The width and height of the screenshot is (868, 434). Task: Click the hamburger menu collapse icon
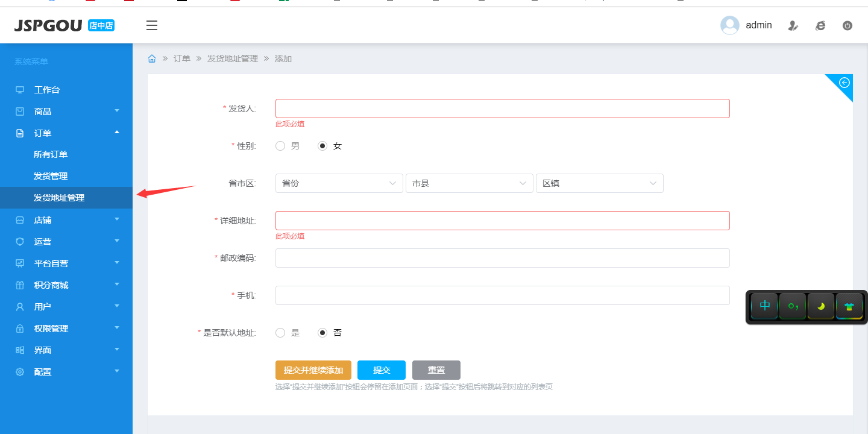click(x=152, y=25)
